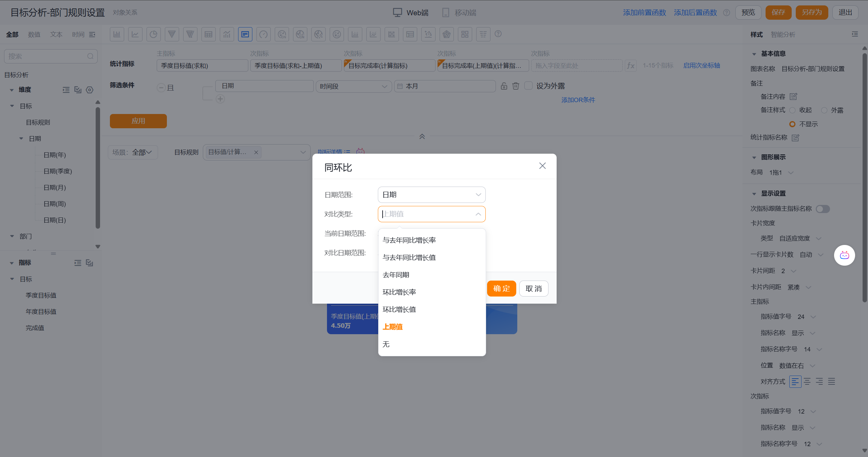Click the left field panel scrollbar
Image resolution: width=868 pixels, height=457 pixels.
click(98, 168)
